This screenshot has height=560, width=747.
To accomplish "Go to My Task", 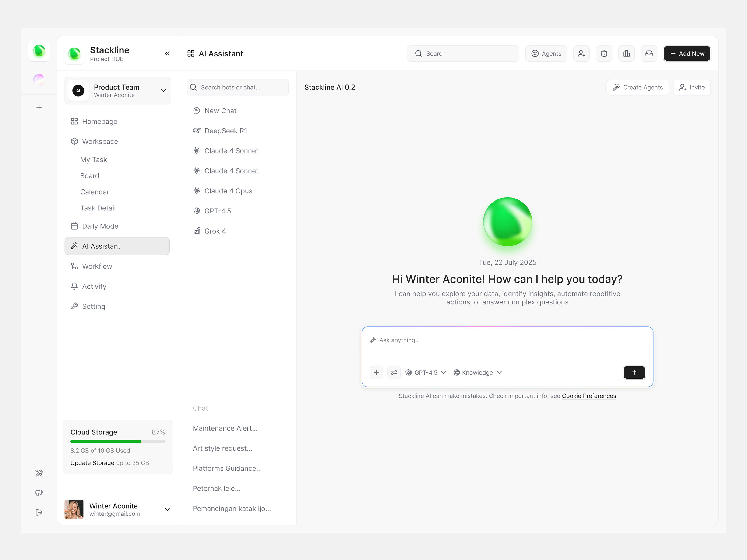I will pos(94,160).
